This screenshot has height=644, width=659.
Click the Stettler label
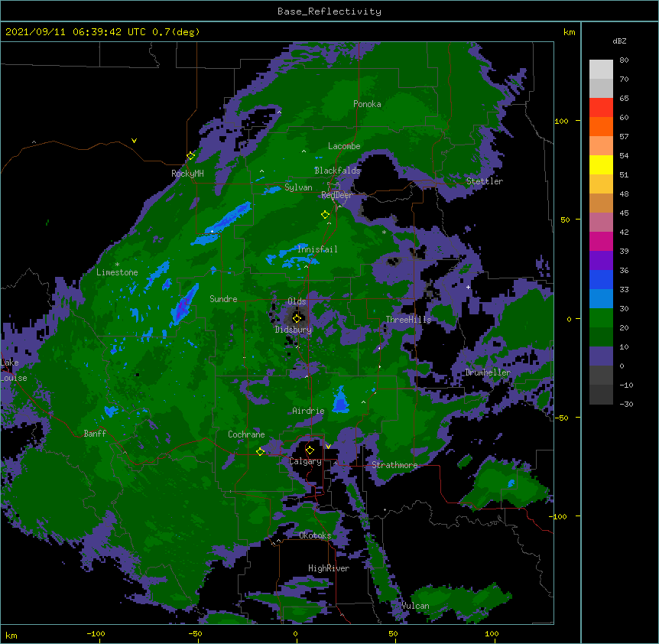pyautogui.click(x=485, y=181)
